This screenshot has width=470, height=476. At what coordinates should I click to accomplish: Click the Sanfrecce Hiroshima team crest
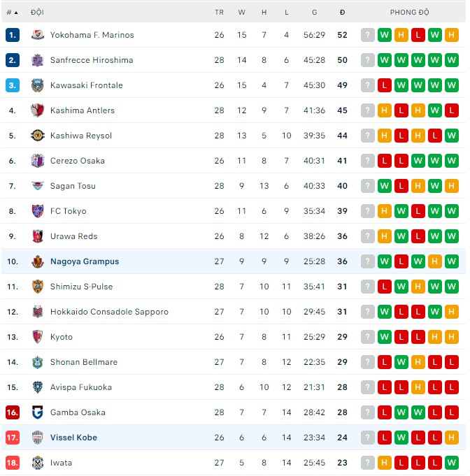pos(38,60)
